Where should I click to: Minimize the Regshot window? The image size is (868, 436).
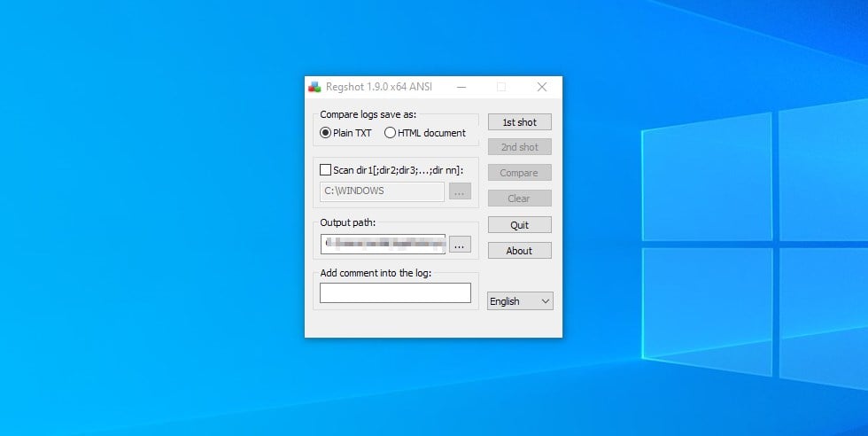click(x=461, y=87)
